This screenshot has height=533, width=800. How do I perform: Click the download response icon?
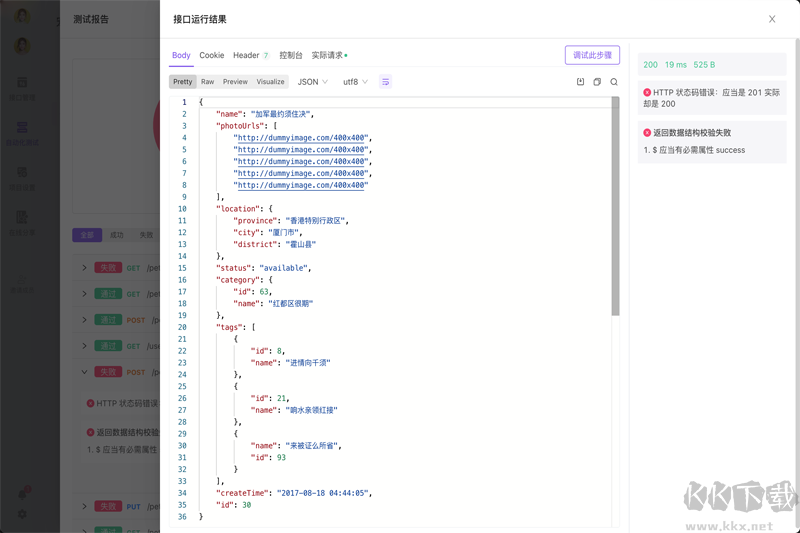pyautogui.click(x=580, y=82)
